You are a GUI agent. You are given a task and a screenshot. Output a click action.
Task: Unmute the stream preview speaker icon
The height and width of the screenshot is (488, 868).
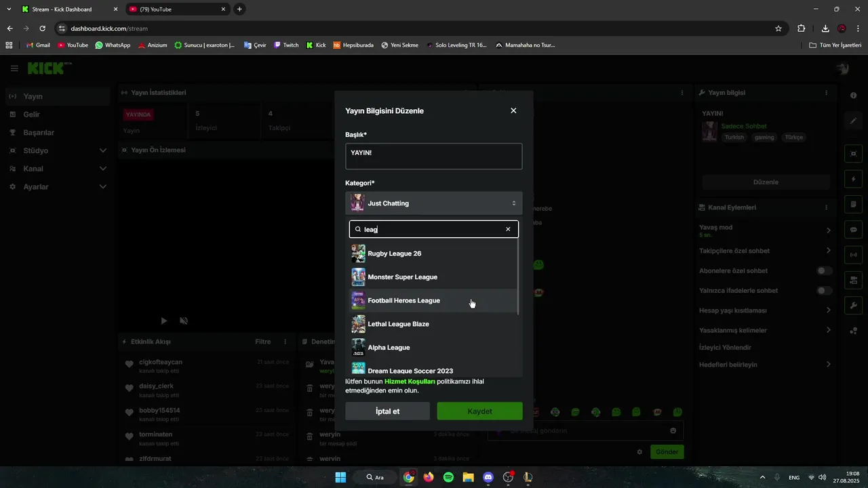tap(184, 321)
